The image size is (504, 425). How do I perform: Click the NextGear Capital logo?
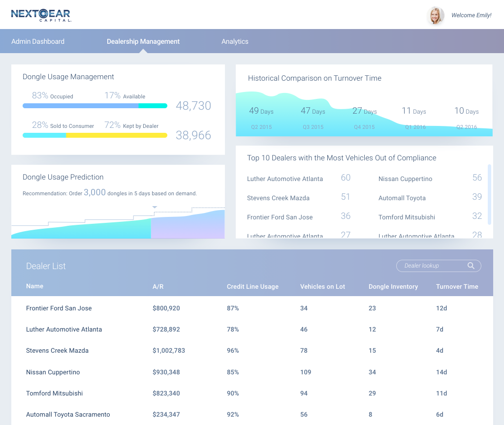(41, 15)
